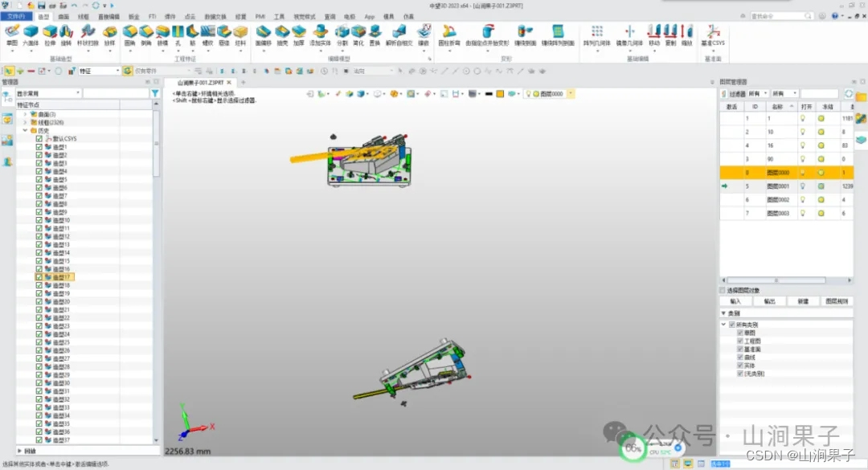868x470 pixels.
Task: Click the 输出 export button
Action: [769, 301]
